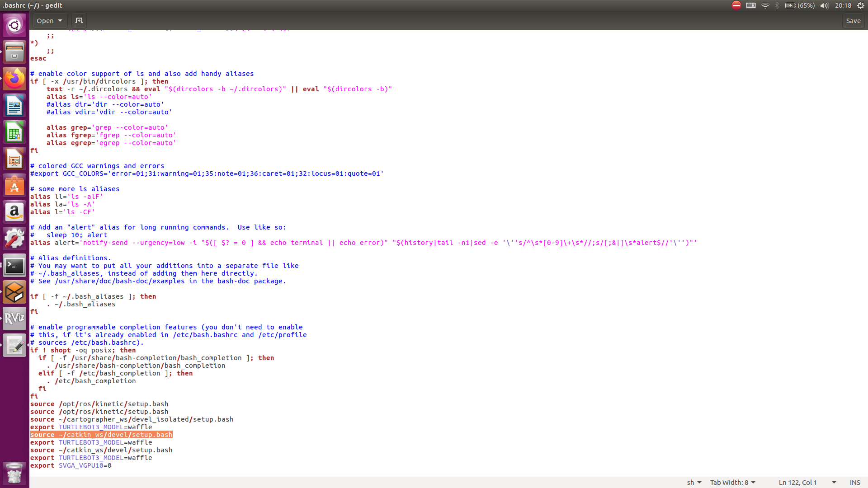Click the new document icon in toolbar
Screen dimensions: 868x488
pyautogui.click(x=79, y=21)
